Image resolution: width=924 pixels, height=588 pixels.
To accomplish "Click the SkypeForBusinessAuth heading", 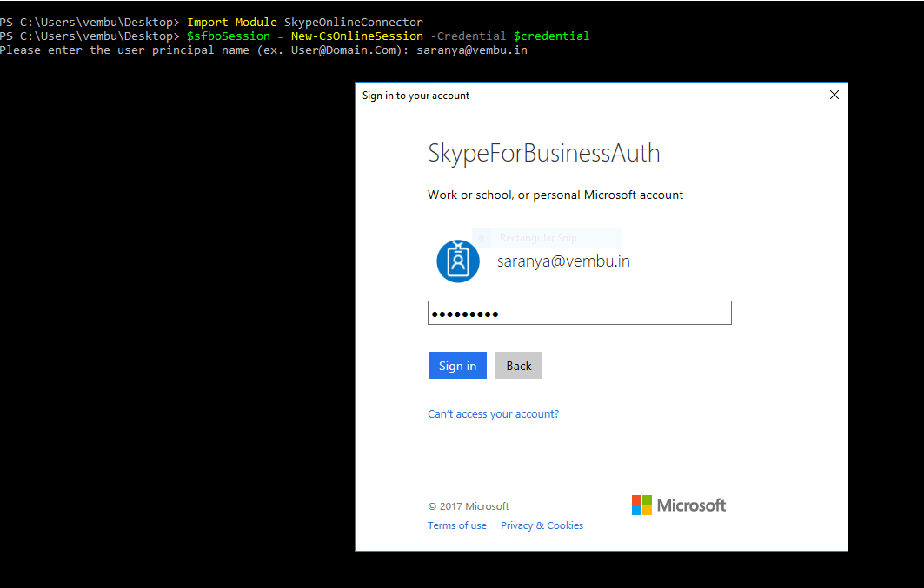I will [544, 153].
